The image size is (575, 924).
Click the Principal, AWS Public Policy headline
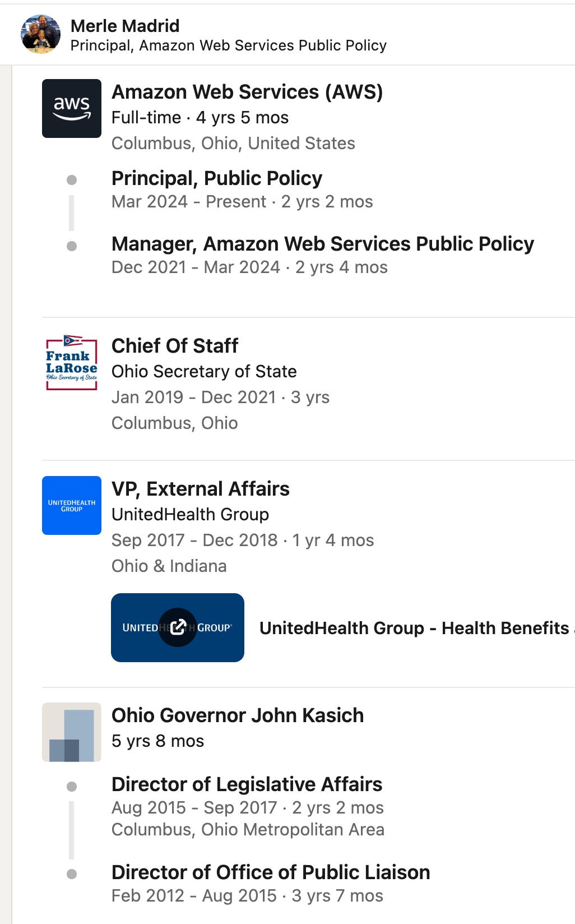(x=229, y=45)
